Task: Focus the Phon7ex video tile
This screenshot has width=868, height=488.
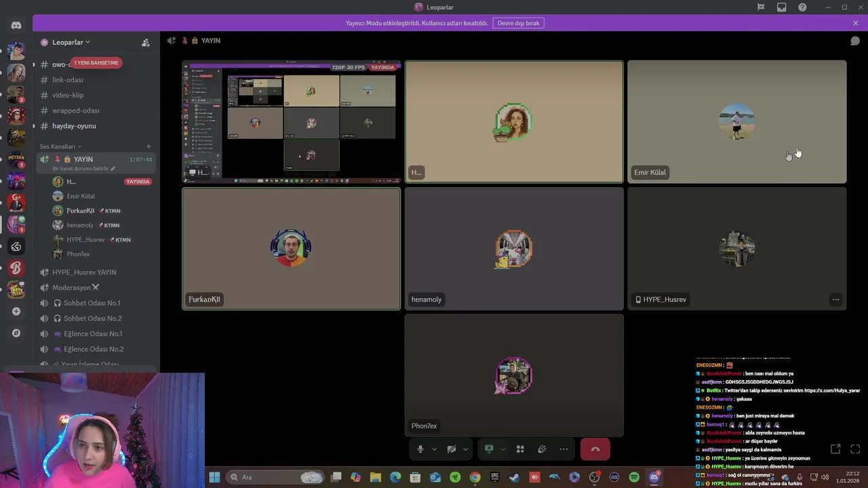Action: pos(514,375)
